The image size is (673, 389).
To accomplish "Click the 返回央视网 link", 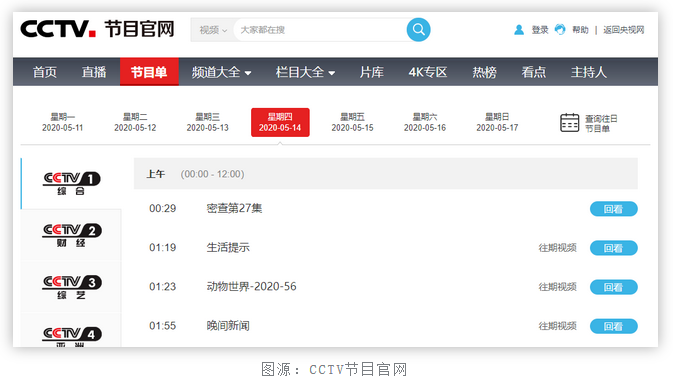I will click(x=624, y=30).
